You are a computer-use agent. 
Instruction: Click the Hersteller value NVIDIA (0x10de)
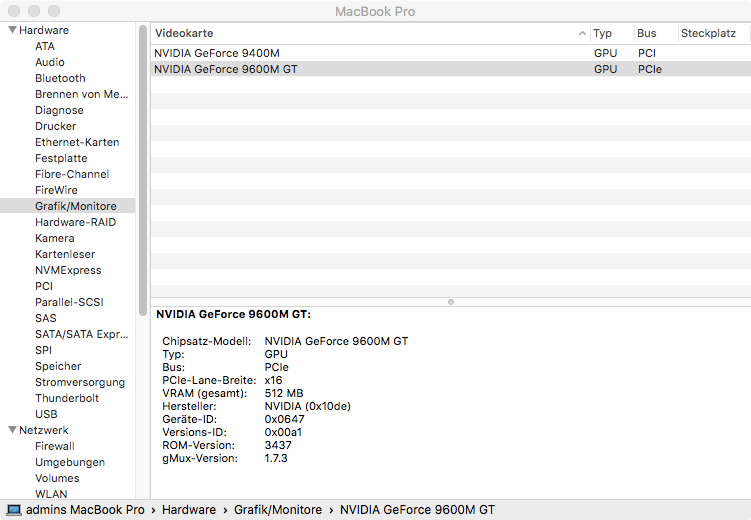click(x=307, y=406)
